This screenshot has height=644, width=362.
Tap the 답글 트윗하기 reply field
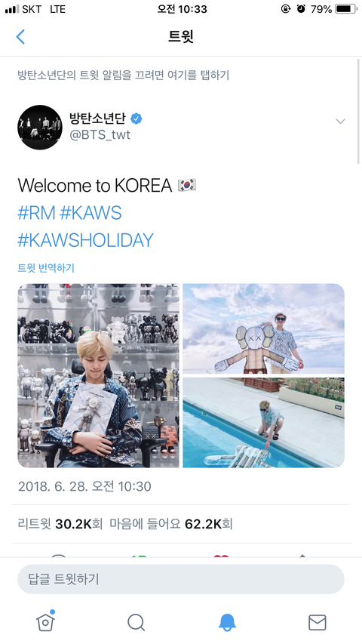[180, 579]
